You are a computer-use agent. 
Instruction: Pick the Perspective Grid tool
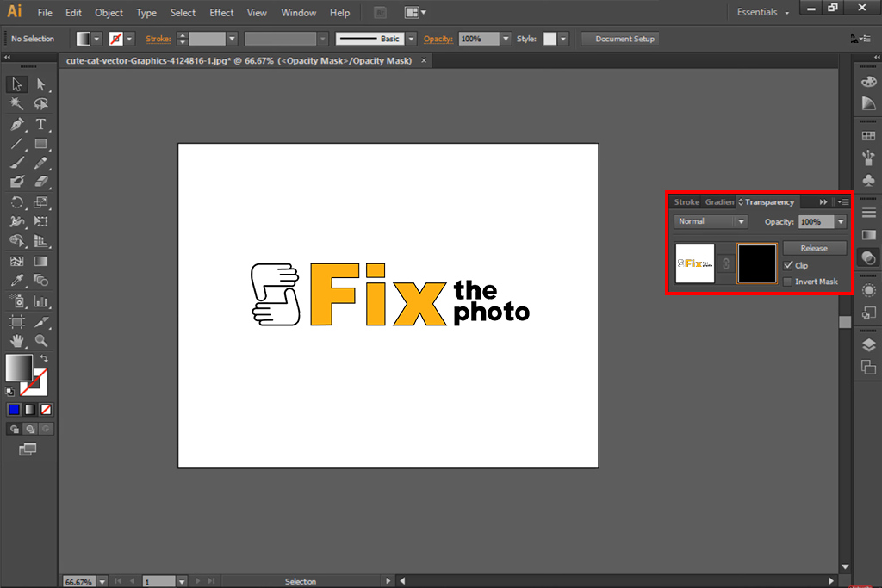point(40,241)
